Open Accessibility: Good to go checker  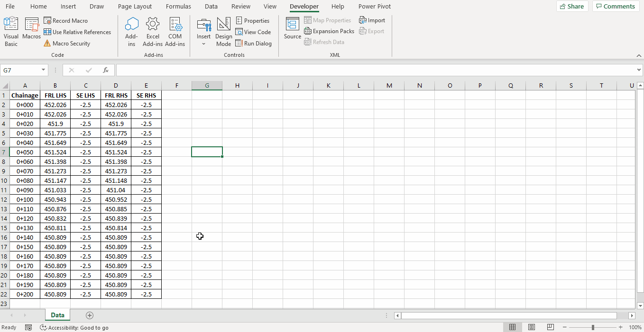point(74,327)
